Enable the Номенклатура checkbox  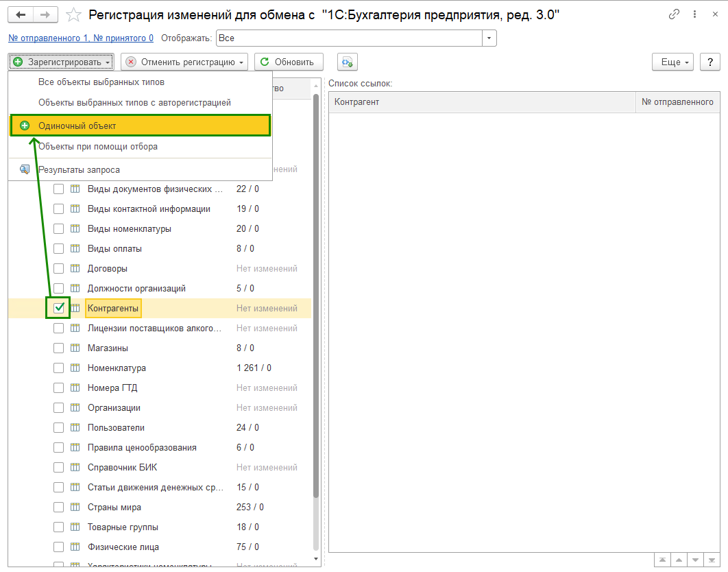point(58,368)
